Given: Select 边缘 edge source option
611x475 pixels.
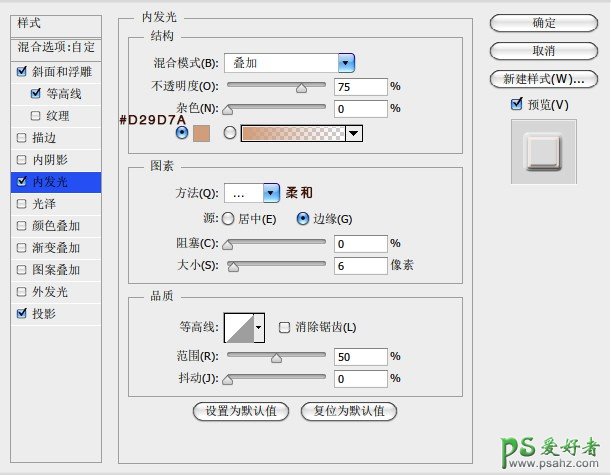Looking at the screenshot, I should pyautogui.click(x=303, y=218).
